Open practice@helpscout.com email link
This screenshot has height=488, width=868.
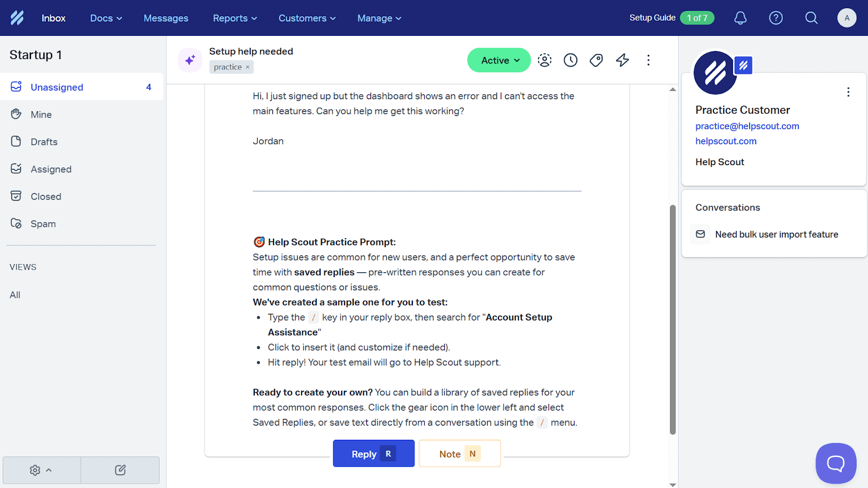(x=747, y=126)
